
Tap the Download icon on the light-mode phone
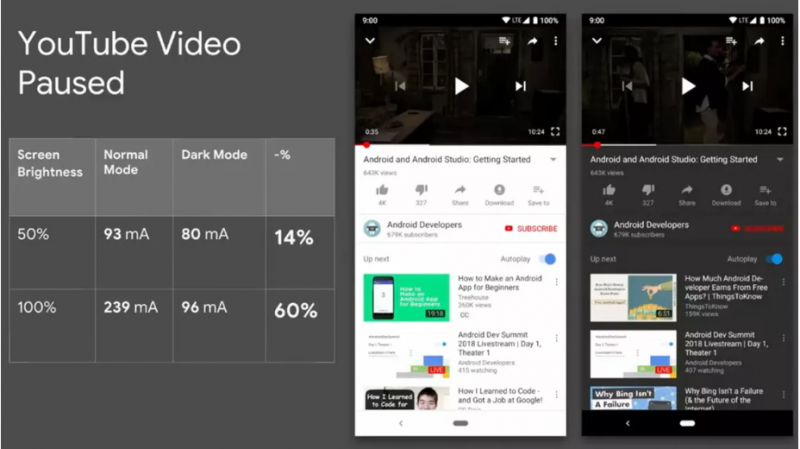tap(499, 190)
